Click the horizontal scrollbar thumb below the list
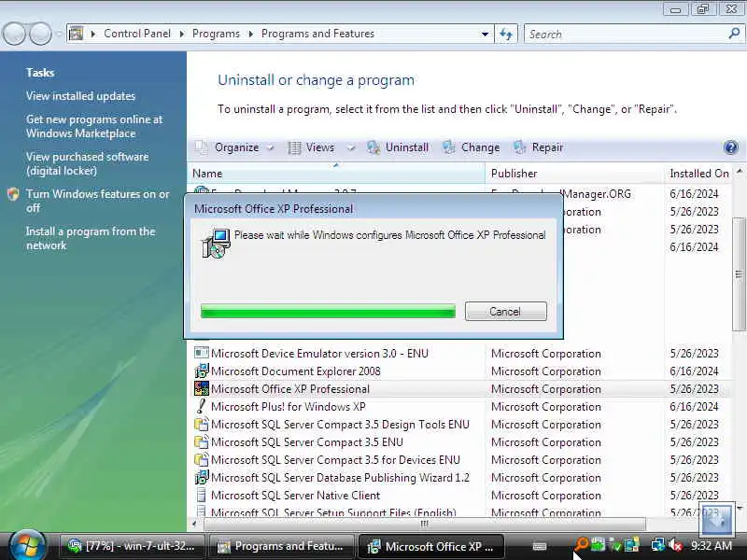The height and width of the screenshot is (560, 747). [x=424, y=524]
